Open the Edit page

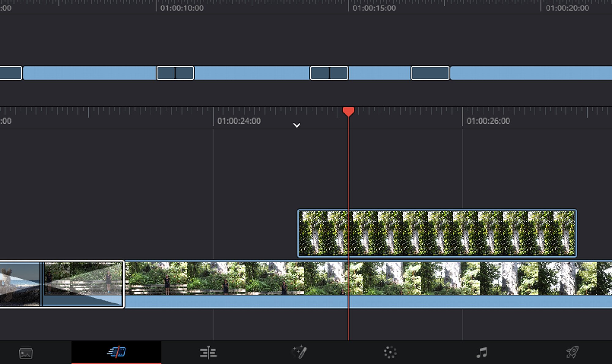point(208,352)
